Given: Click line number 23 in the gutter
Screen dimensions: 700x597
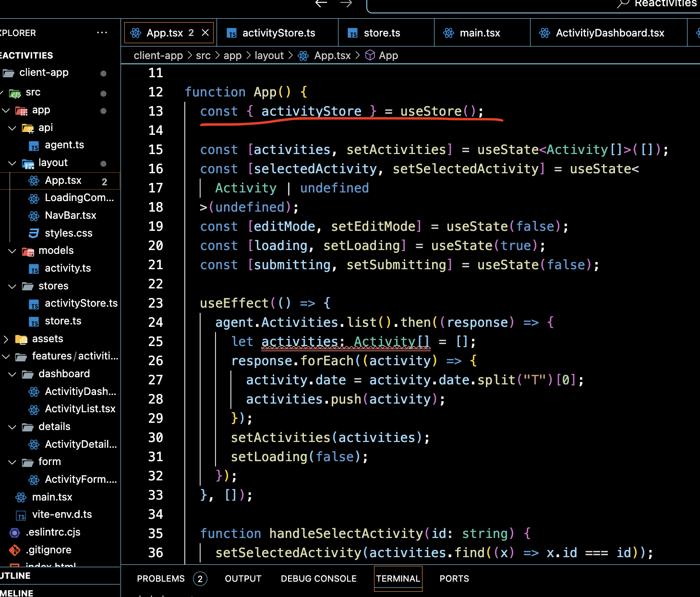Looking at the screenshot, I should click(x=156, y=303).
